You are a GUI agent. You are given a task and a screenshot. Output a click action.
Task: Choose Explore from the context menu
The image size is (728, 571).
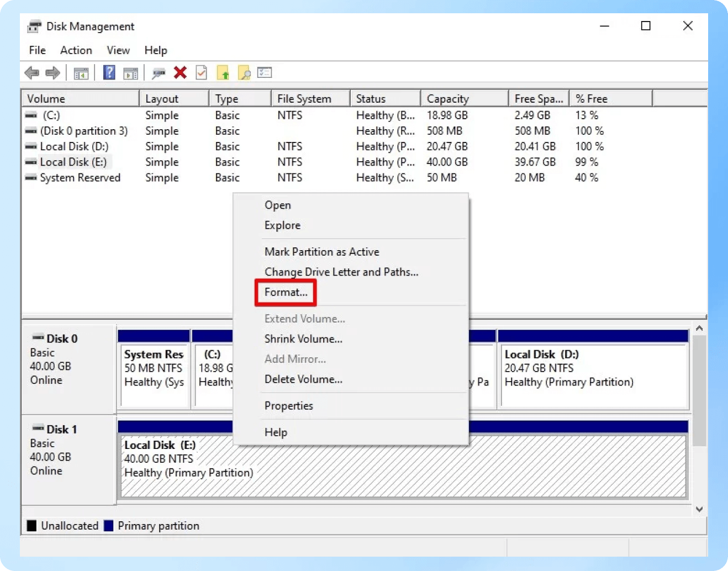click(x=351, y=225)
